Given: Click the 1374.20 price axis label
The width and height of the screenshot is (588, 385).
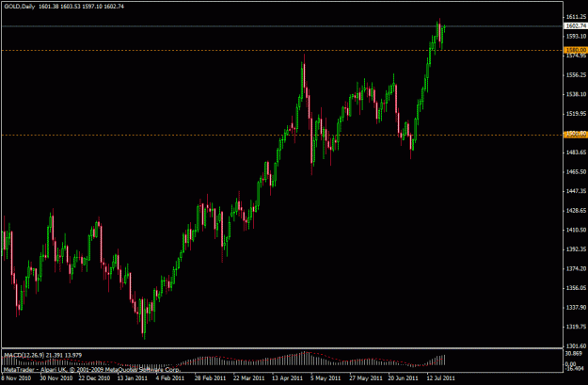Looking at the screenshot, I should (x=577, y=268).
